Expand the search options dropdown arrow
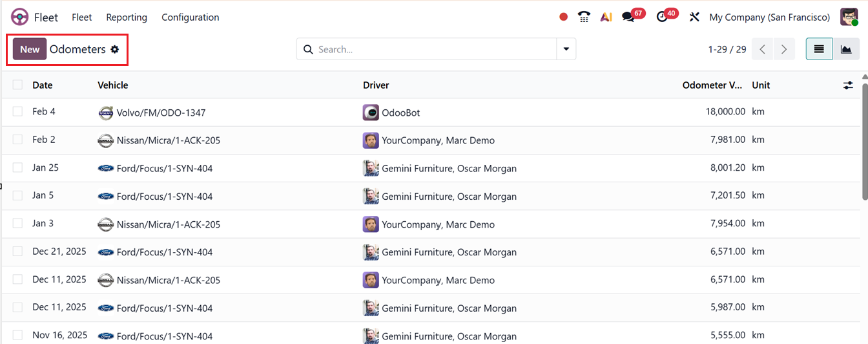Screen dimensions: 868x344 (x=566, y=49)
